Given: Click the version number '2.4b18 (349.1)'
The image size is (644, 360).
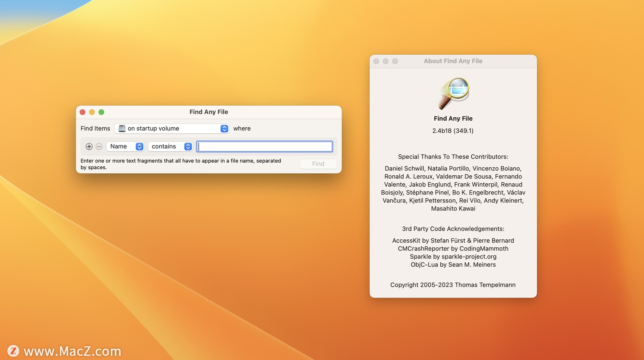Looking at the screenshot, I should tap(453, 131).
